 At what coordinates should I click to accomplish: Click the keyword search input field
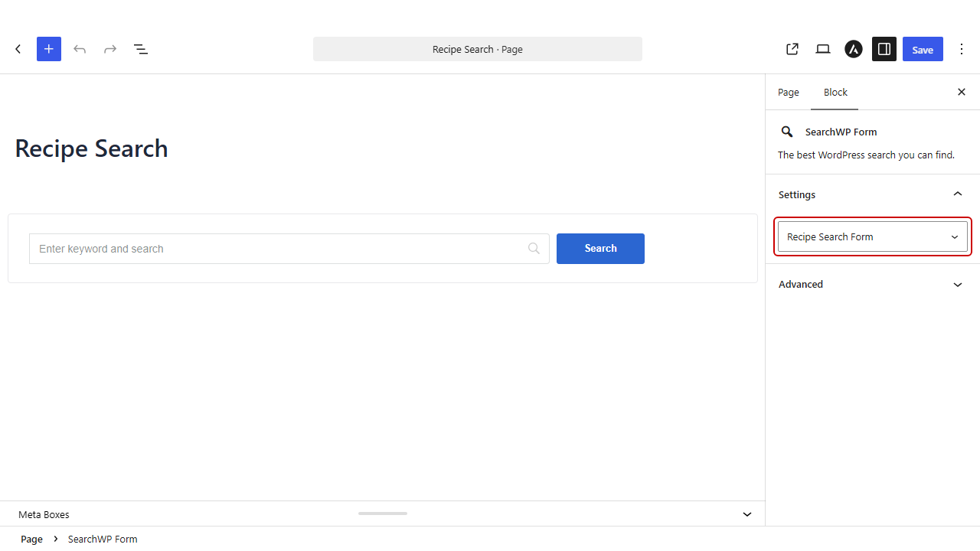[x=289, y=249]
